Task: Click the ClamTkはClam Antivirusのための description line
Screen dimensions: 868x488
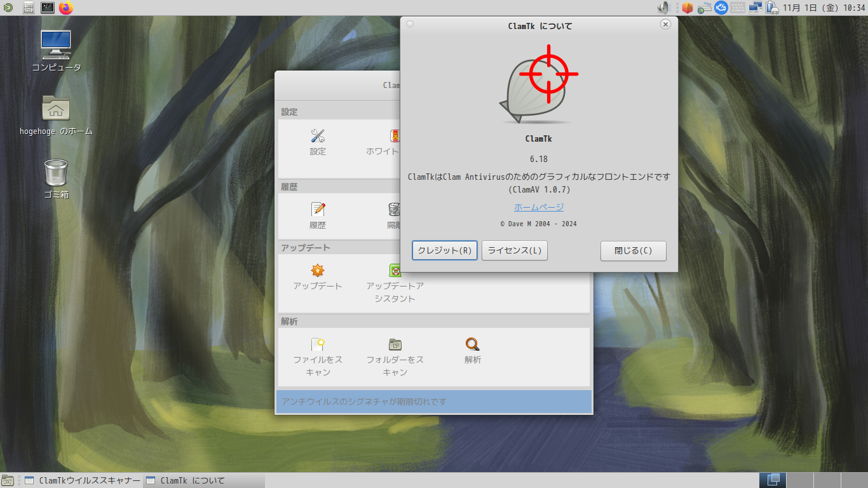Action: [539, 177]
